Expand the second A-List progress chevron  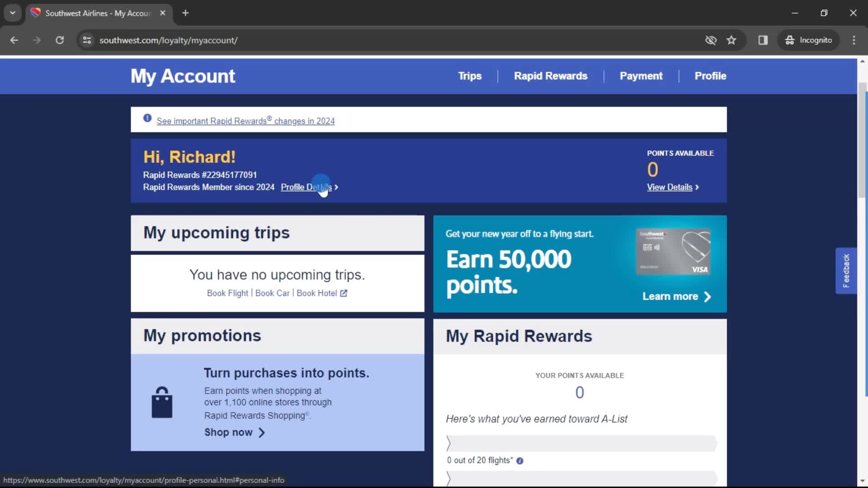tap(450, 477)
